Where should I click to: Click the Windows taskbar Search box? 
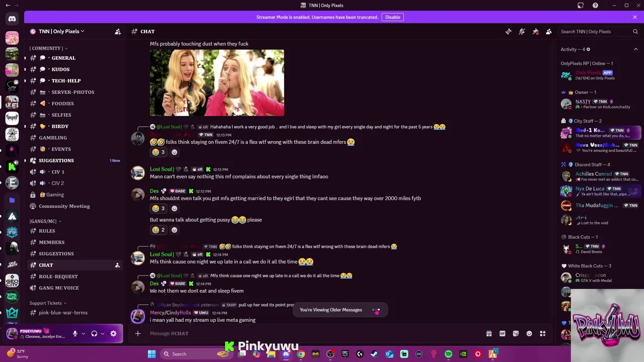(x=196, y=354)
